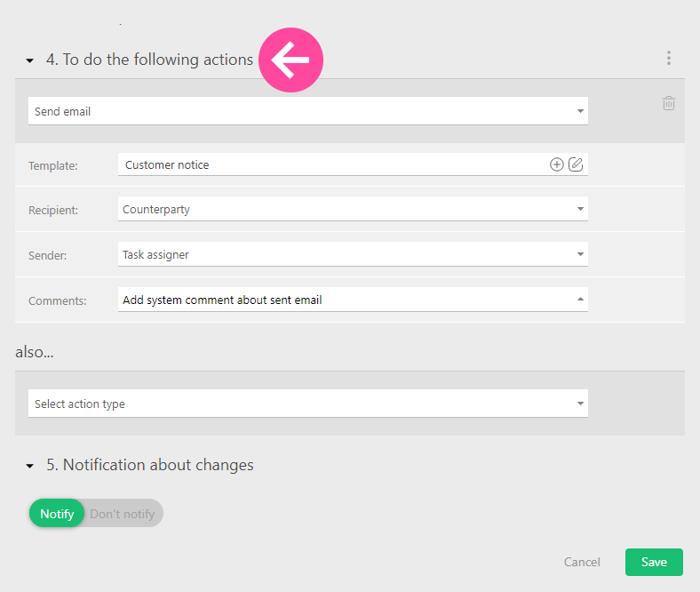
Task: Click the Send email dropdown arrow
Action: (x=580, y=112)
